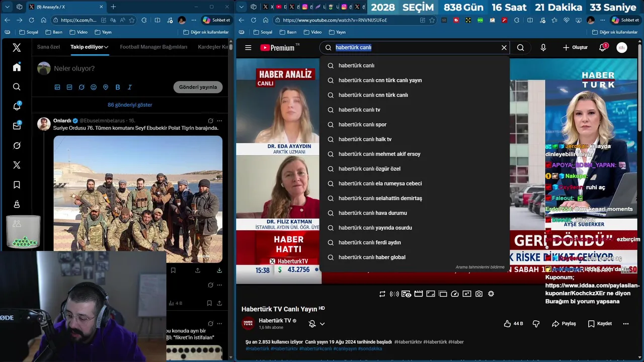Viewport: 644px width, 362px height.
Task: Open Diğer sık kullanılanlar folder in YouTube browser
Action: coord(614,32)
